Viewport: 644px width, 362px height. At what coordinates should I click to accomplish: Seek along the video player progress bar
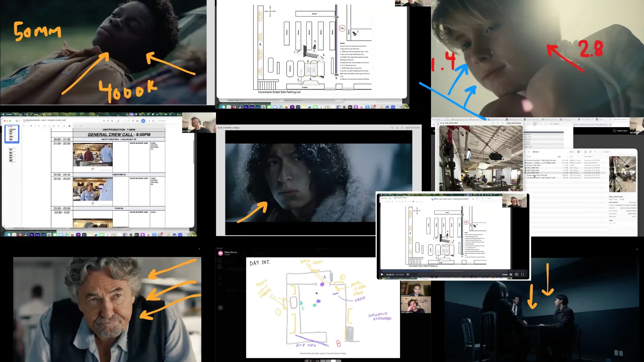click(453, 271)
